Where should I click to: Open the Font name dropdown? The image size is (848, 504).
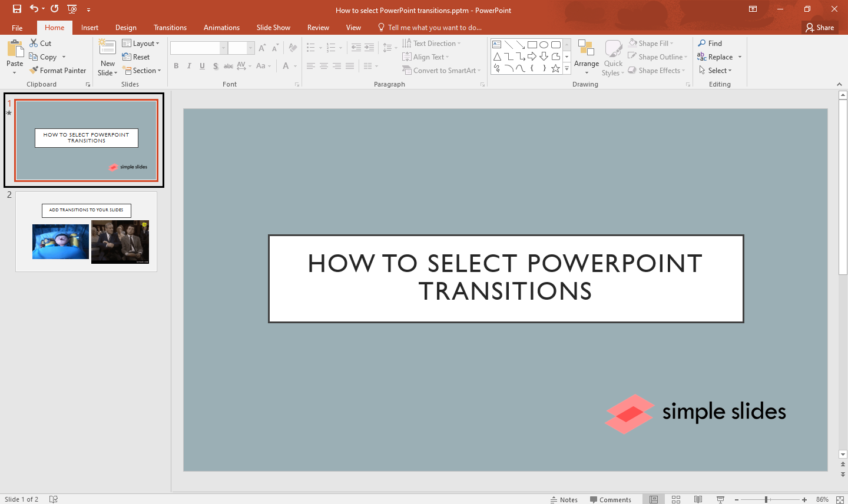(x=223, y=47)
